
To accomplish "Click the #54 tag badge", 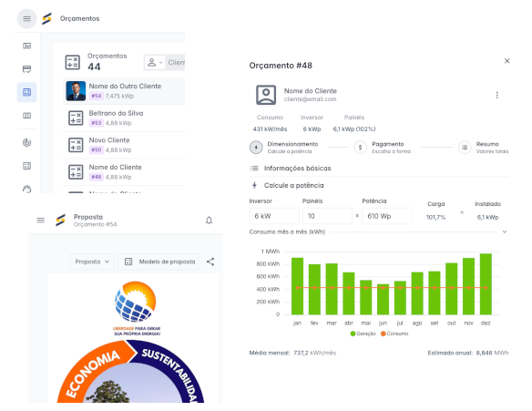I will [x=97, y=96].
